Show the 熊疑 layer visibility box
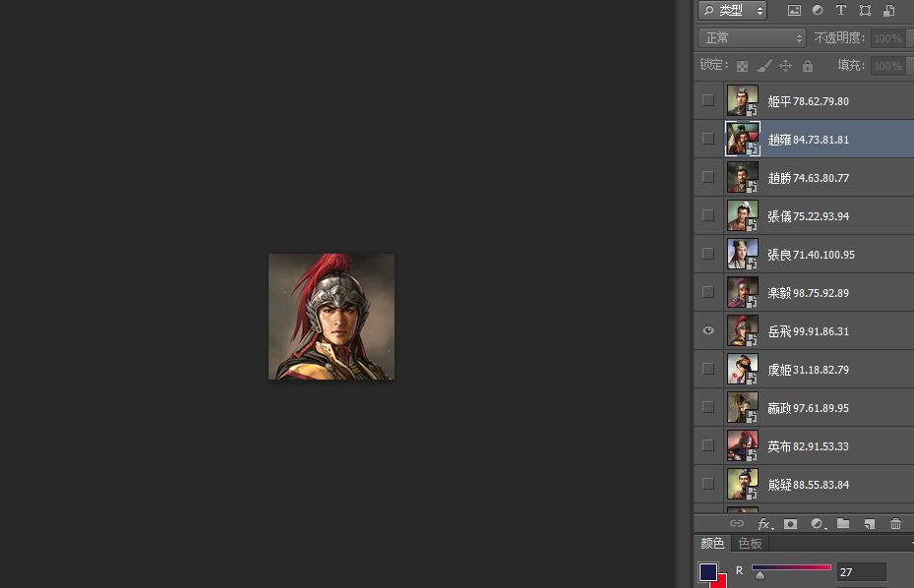 coord(707,485)
